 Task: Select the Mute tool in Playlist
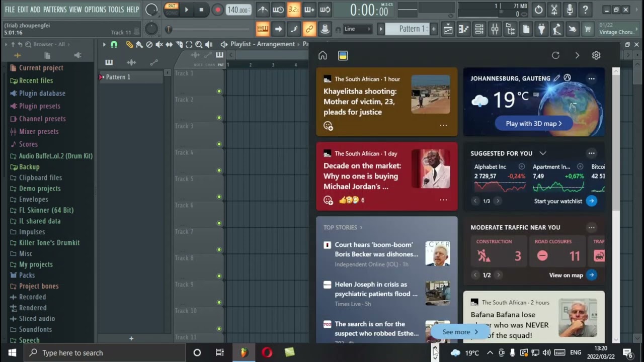(x=159, y=44)
